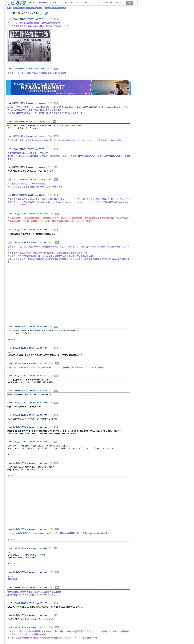
Task: Report post 29 with 報告 button
Action: tap(57, 627)
